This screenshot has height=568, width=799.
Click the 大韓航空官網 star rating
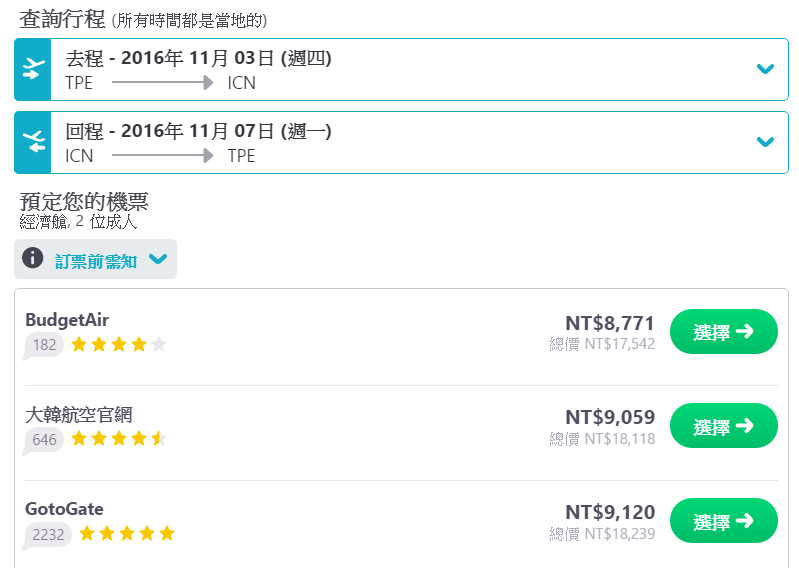tap(119, 439)
